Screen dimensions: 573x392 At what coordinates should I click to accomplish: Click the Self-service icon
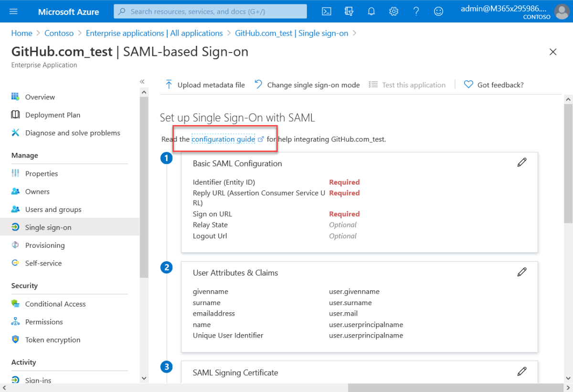tap(16, 263)
